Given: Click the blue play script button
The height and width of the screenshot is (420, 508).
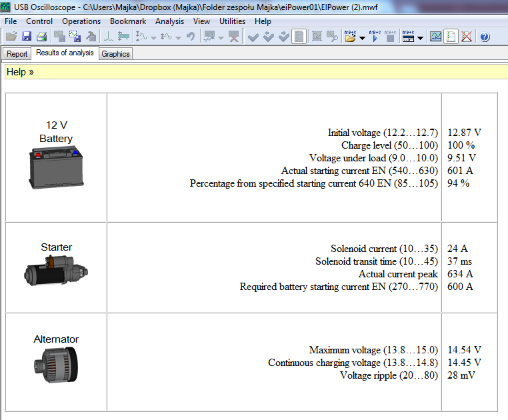Looking at the screenshot, I should (374, 37).
